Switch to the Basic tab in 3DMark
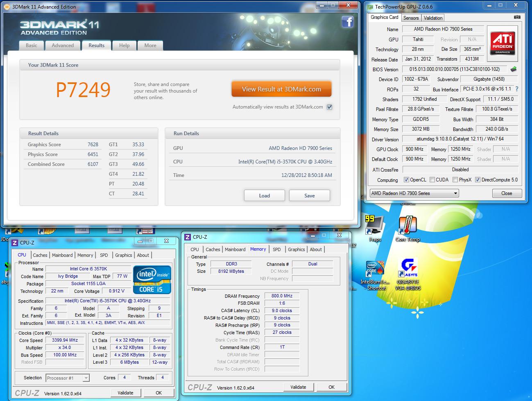 point(32,45)
